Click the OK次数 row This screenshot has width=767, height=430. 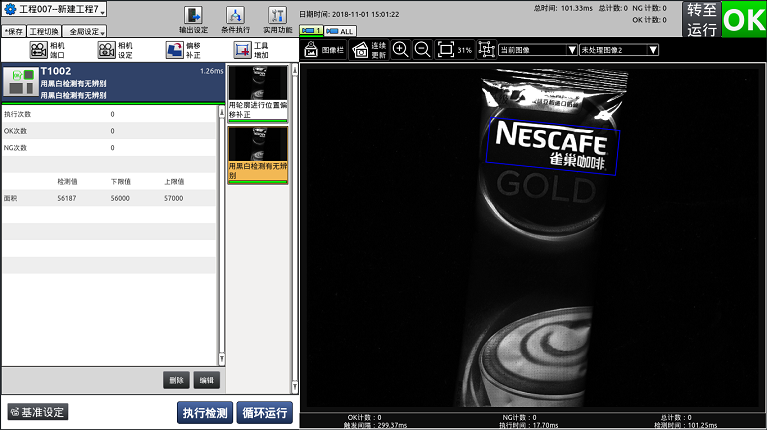(x=109, y=131)
